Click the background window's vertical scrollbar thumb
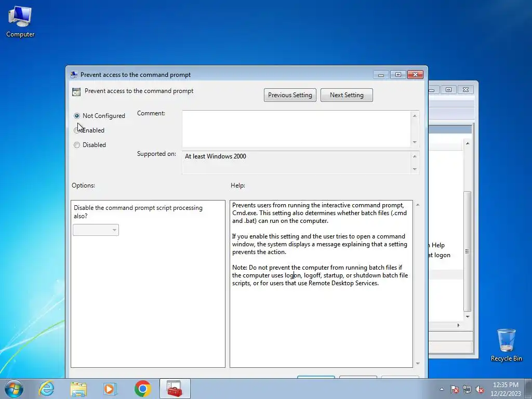This screenshot has width=532, height=399. coord(467,251)
